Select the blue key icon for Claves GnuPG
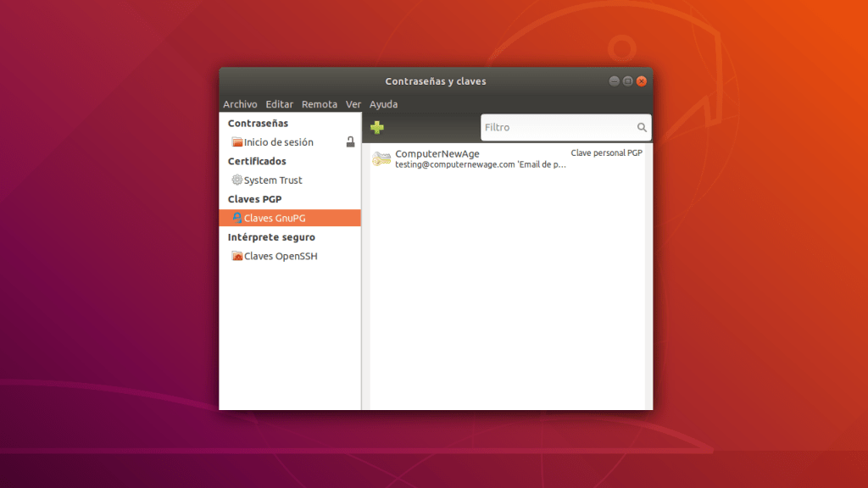This screenshot has width=868, height=488. point(237,218)
